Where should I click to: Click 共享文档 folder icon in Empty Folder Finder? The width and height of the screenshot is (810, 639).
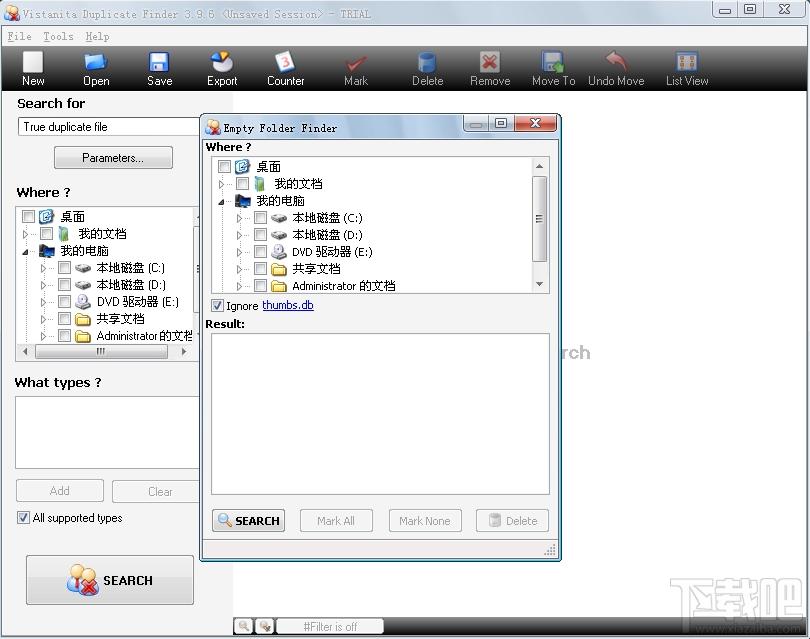point(279,269)
